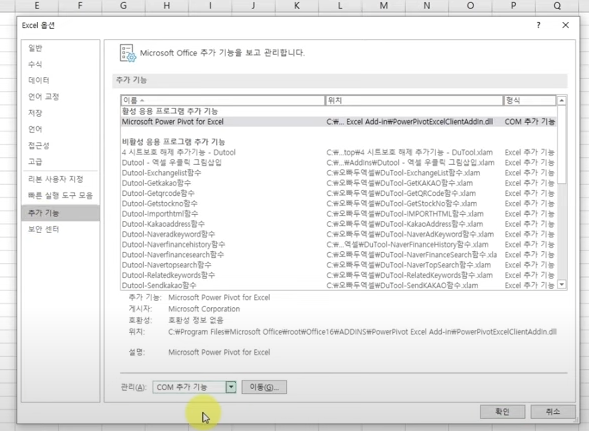Image resolution: width=589 pixels, height=431 pixels.
Task: Select Dutool-Exchangelist함수 add-in row
Action: point(338,173)
